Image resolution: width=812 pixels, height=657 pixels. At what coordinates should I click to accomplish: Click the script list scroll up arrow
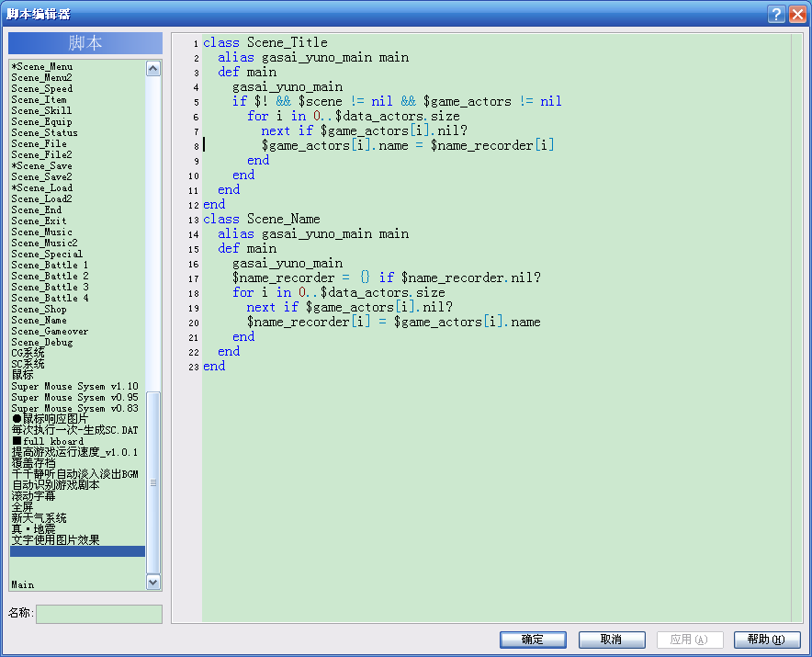(x=153, y=69)
